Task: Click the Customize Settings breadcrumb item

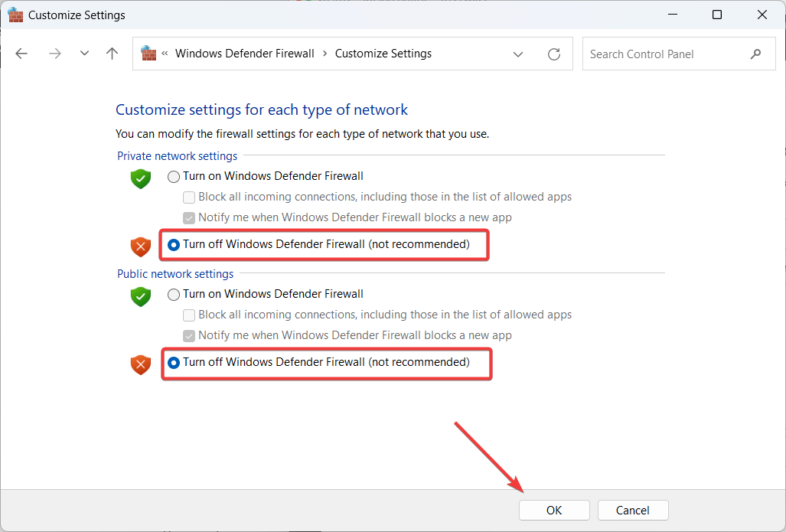Action: [x=383, y=54]
